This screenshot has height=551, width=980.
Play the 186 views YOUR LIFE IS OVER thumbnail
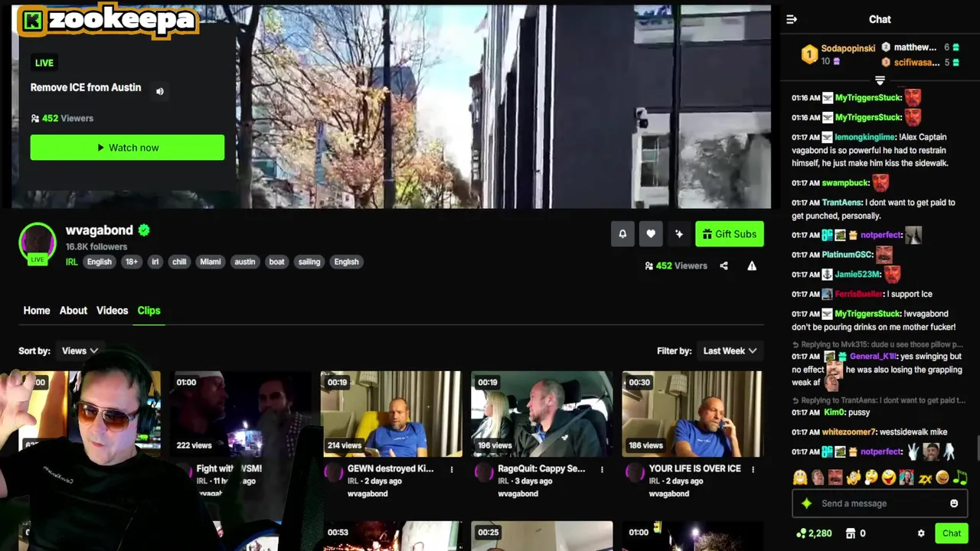pyautogui.click(x=692, y=414)
